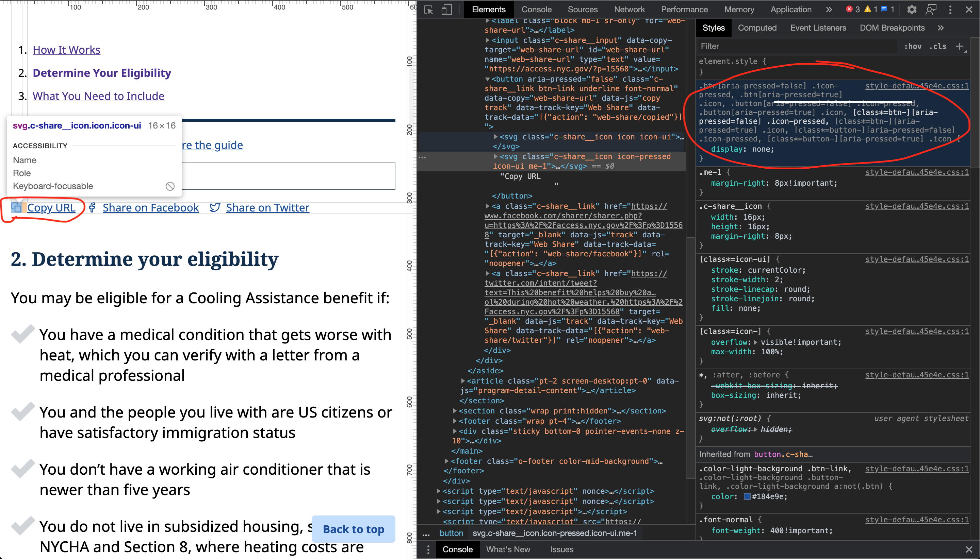Open the facebook.com sharer href link
980x559 pixels.
pos(583,221)
